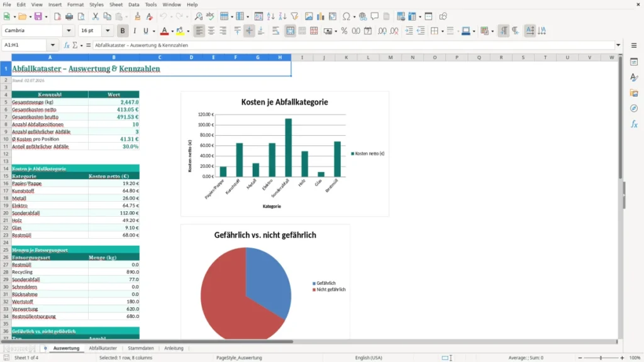Open the Font Name dropdown
The height and width of the screenshot is (362, 644).
69,30
